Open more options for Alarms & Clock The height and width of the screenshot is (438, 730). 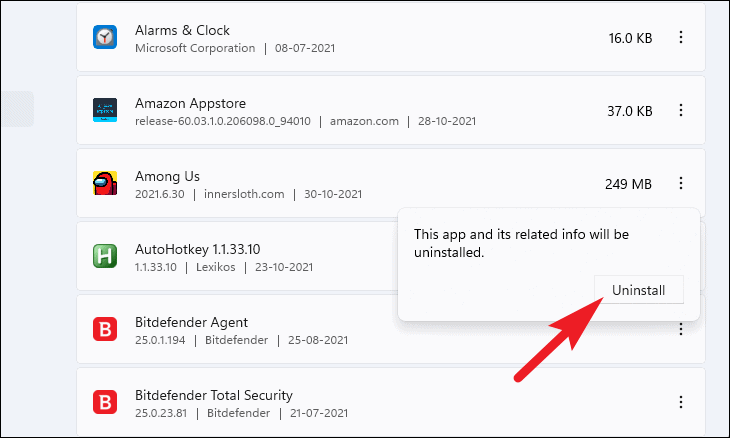[x=681, y=37]
